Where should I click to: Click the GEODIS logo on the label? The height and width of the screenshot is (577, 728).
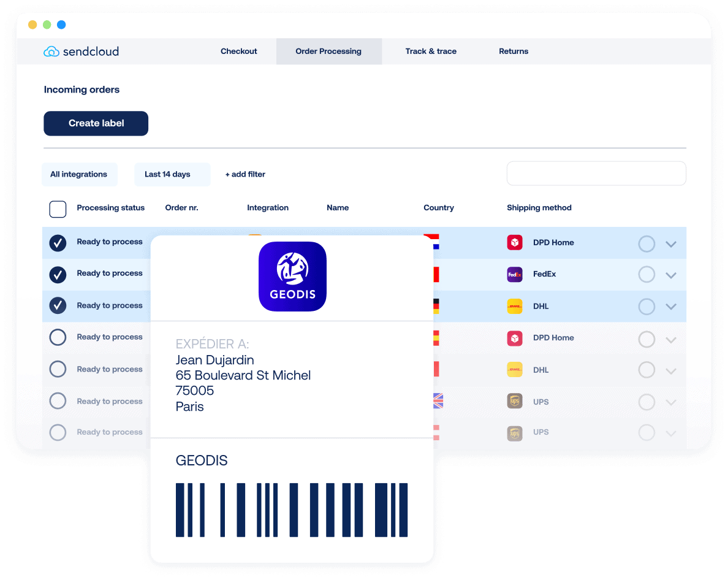pos(292,277)
